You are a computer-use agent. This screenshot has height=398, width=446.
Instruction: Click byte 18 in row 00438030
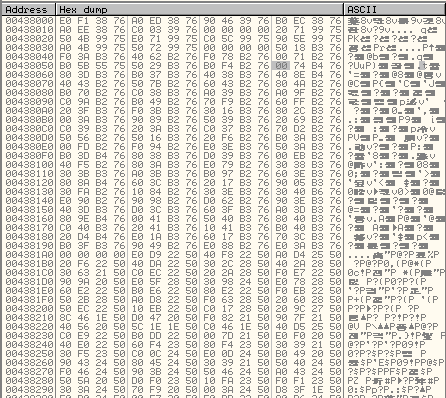tap(299, 48)
